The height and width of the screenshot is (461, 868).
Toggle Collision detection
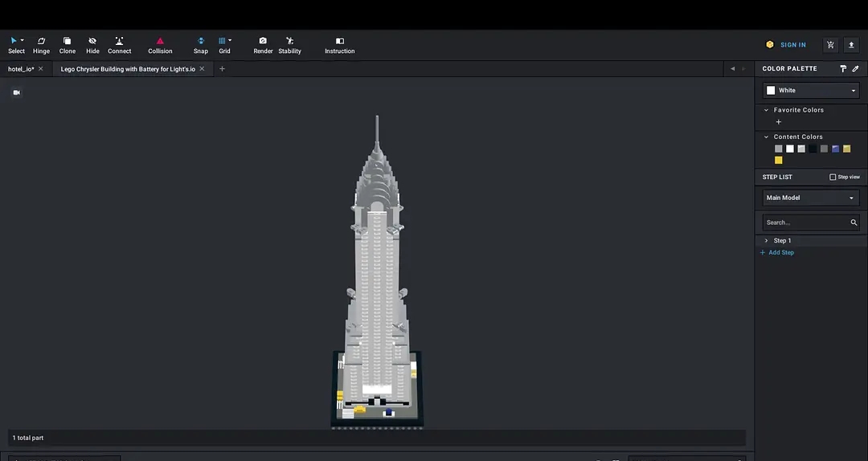click(160, 45)
